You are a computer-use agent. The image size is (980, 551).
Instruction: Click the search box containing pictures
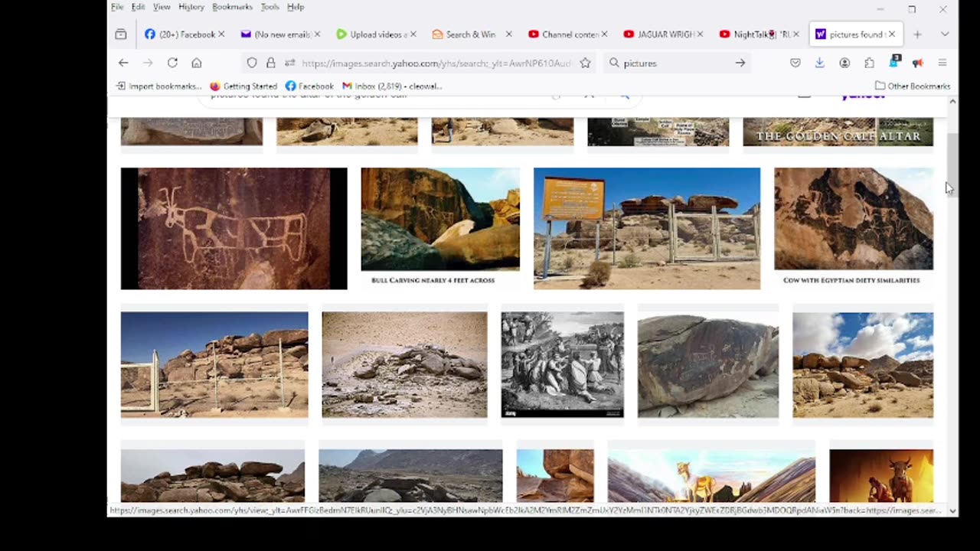click(677, 63)
